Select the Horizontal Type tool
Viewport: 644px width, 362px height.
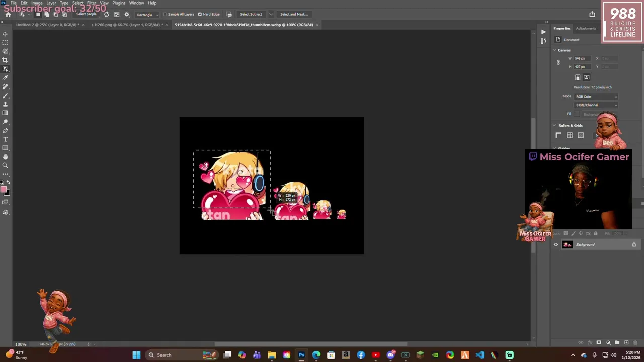pos(5,139)
